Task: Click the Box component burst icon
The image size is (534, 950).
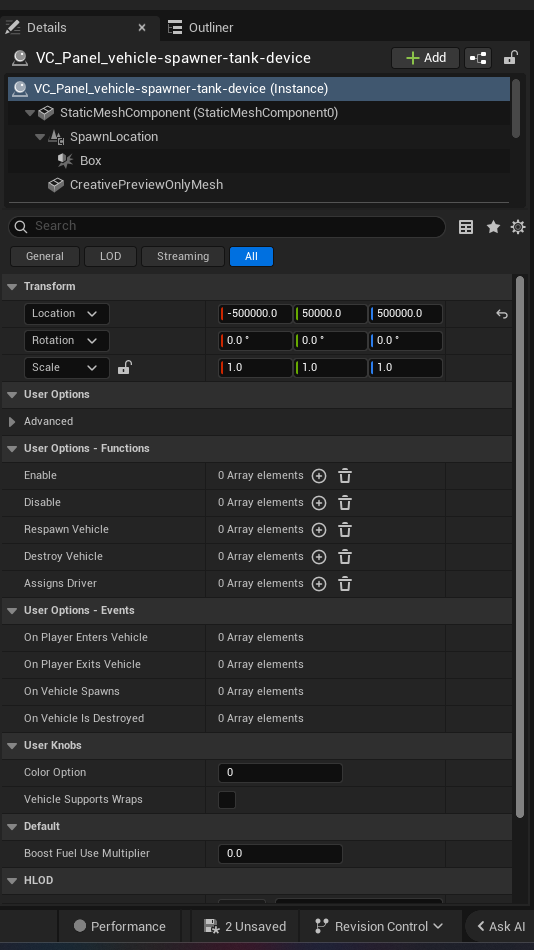Action: (65, 161)
